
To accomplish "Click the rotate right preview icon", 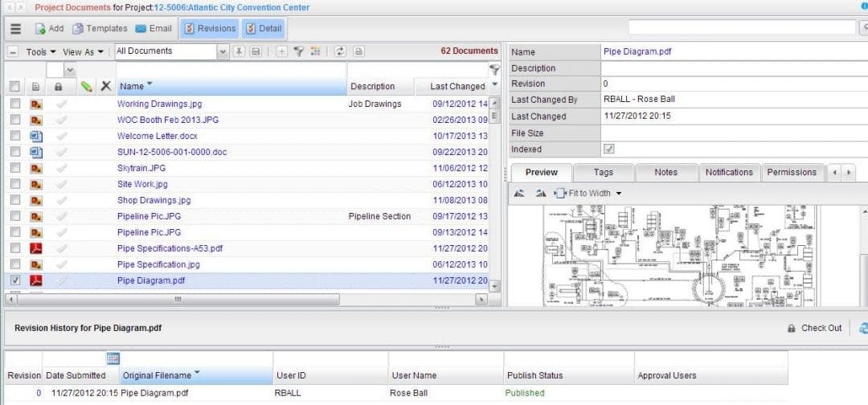I will (540, 193).
